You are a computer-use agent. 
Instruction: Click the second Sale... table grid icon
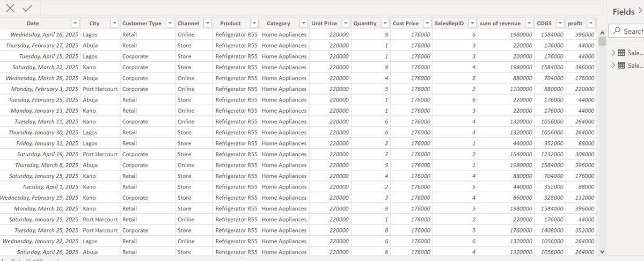pyautogui.click(x=621, y=65)
